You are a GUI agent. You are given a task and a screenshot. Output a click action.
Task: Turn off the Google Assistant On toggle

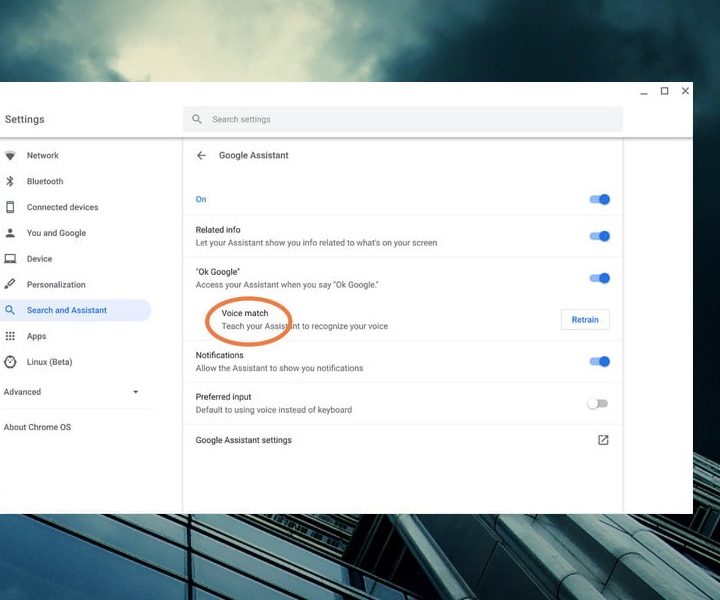click(x=599, y=199)
